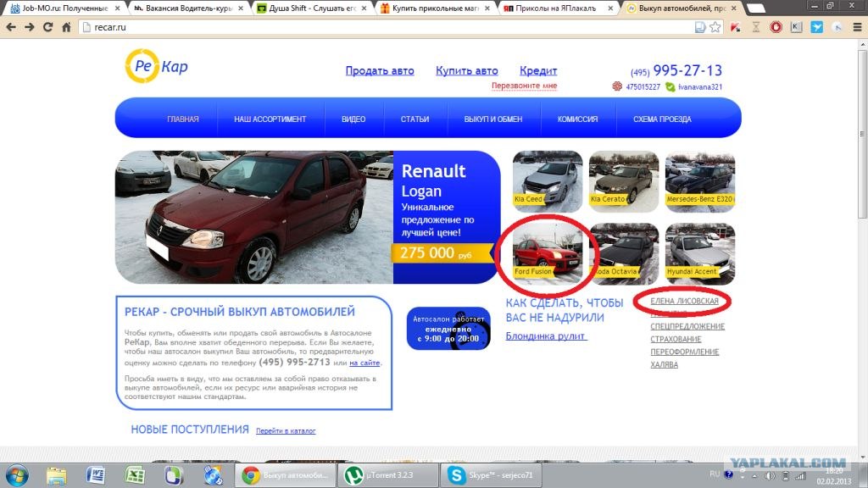Switch to the Skype window in the taskbar
This screenshot has width=868, height=488.
[491, 475]
